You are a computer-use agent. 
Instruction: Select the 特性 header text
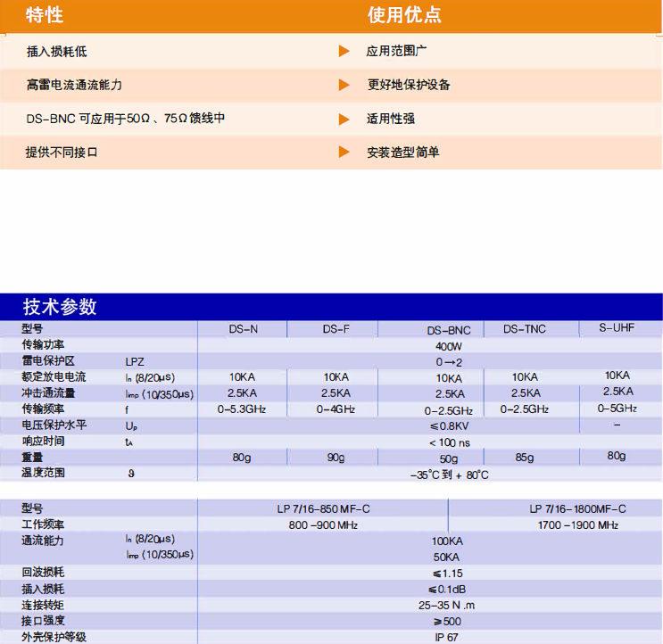(45, 15)
